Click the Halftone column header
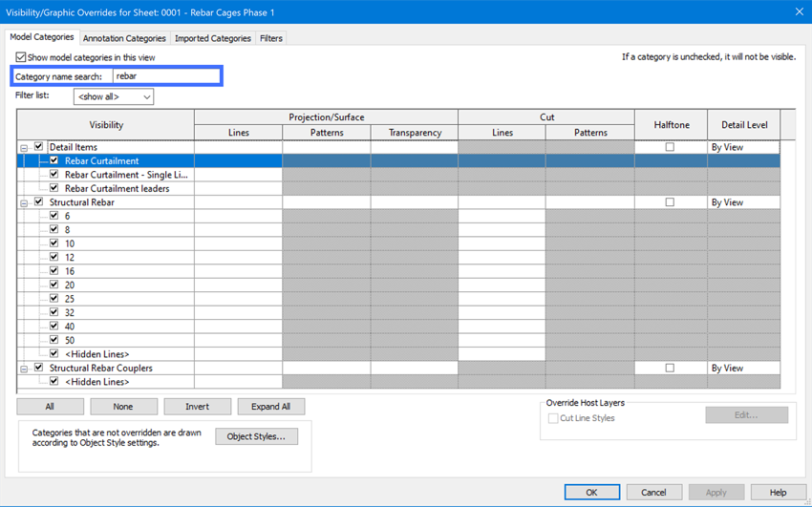The image size is (812, 507). pyautogui.click(x=672, y=125)
